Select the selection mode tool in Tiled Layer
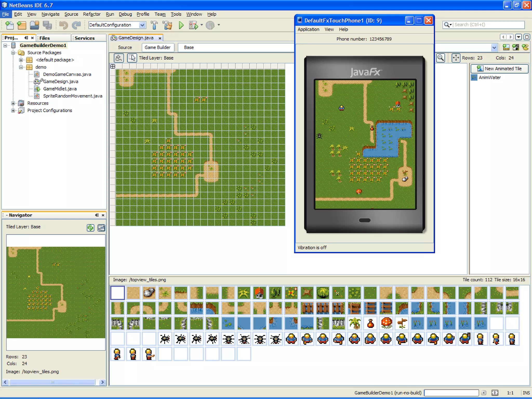532x399 pixels. click(132, 58)
